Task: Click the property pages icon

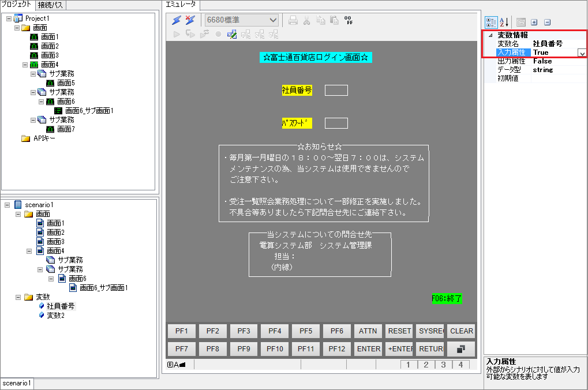Action: tap(521, 22)
